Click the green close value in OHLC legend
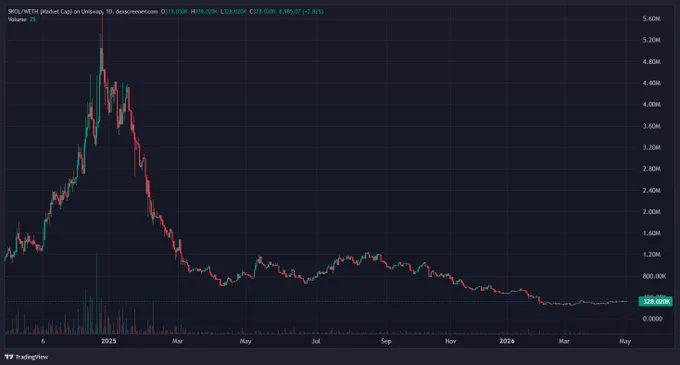The image size is (680, 365). point(264,12)
